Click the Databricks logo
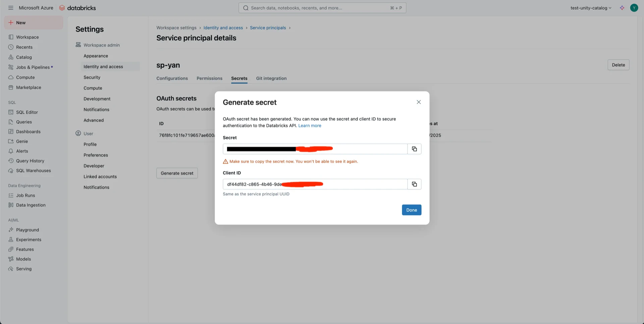This screenshot has height=324, width=644. point(77,8)
